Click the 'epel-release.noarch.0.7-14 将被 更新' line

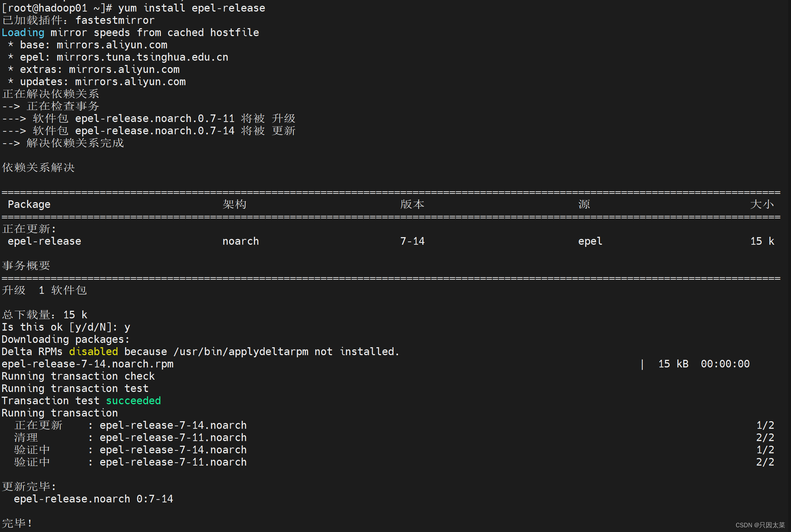[x=149, y=131]
